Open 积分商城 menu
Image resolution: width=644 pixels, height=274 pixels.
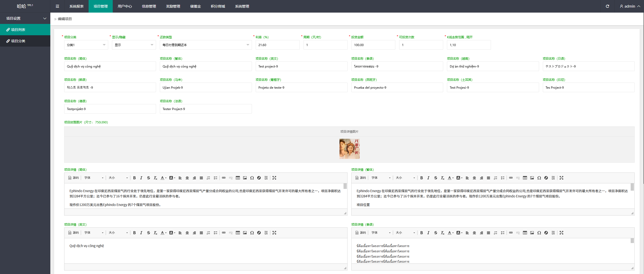click(218, 6)
